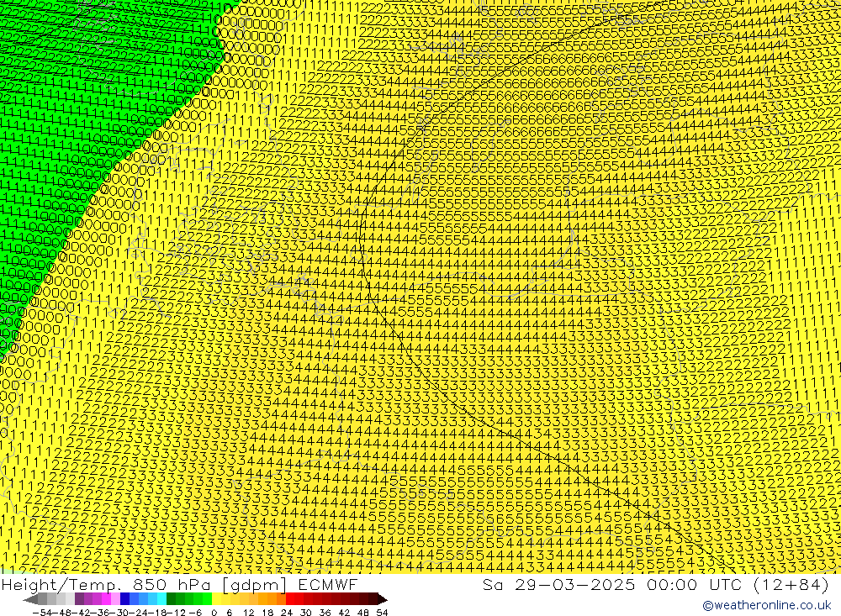Viewport: 841px width, 616px height.
Task: Click the legend value -54
Action: [x=42, y=613]
